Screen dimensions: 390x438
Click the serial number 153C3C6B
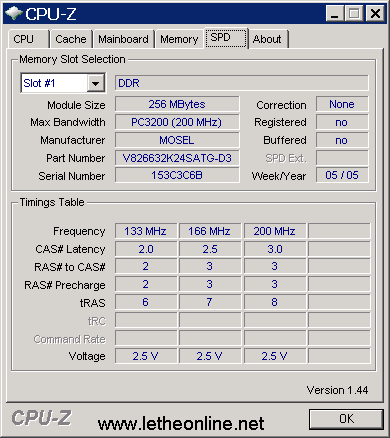click(177, 175)
